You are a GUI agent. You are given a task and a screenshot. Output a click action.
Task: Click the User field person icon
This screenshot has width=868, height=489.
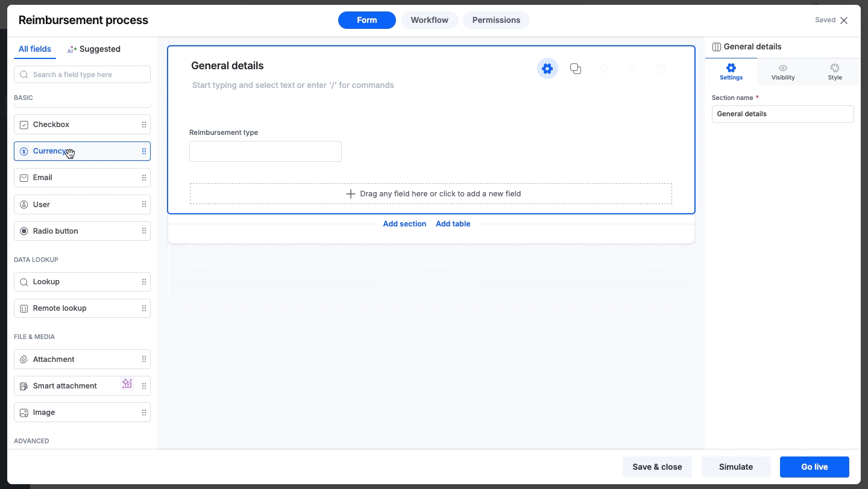click(x=24, y=204)
